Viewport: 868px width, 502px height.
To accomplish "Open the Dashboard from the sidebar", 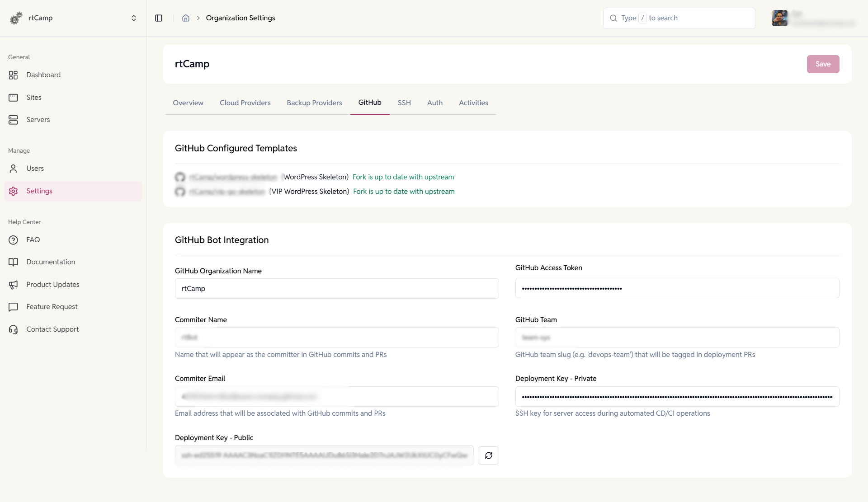I will click(x=43, y=75).
